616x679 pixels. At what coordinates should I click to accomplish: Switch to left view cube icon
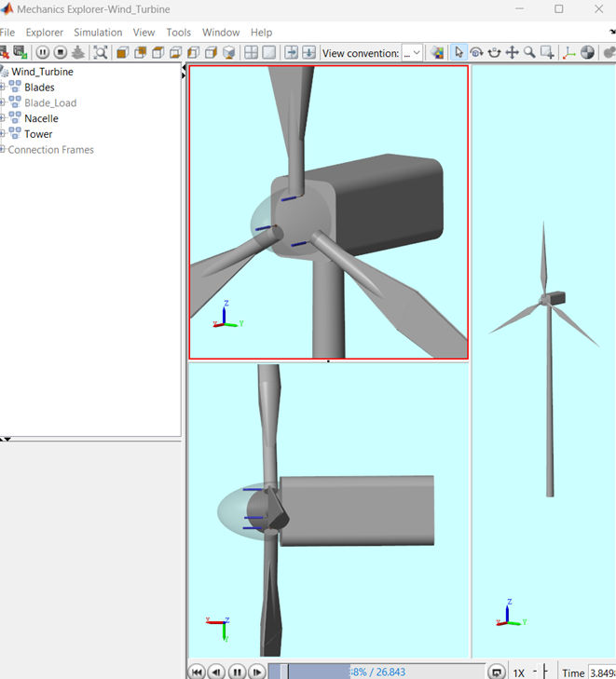193,53
